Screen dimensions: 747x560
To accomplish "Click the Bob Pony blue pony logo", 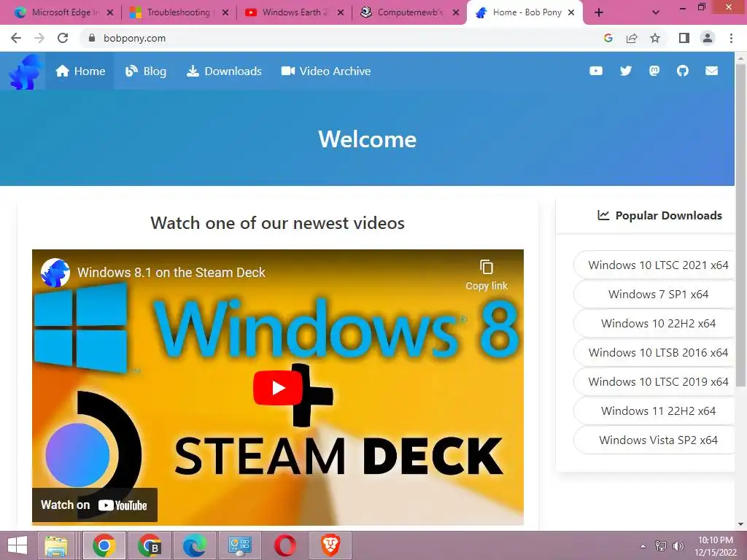I will pyautogui.click(x=26, y=71).
